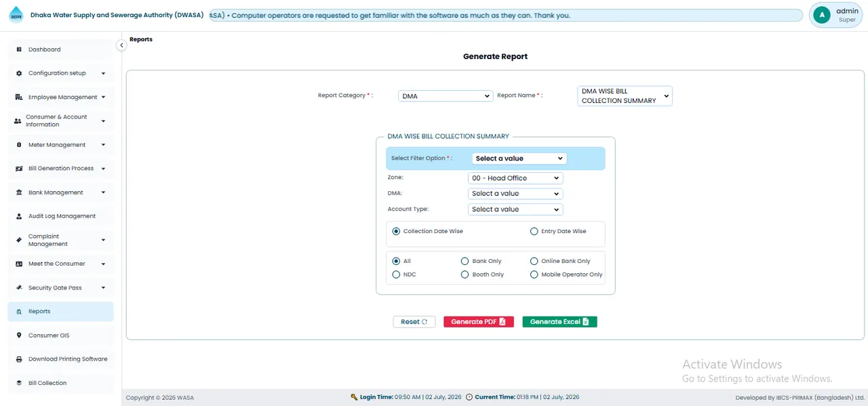The height and width of the screenshot is (406, 868).
Task: Select Collection Date Wise radio button
Action: [396, 231]
